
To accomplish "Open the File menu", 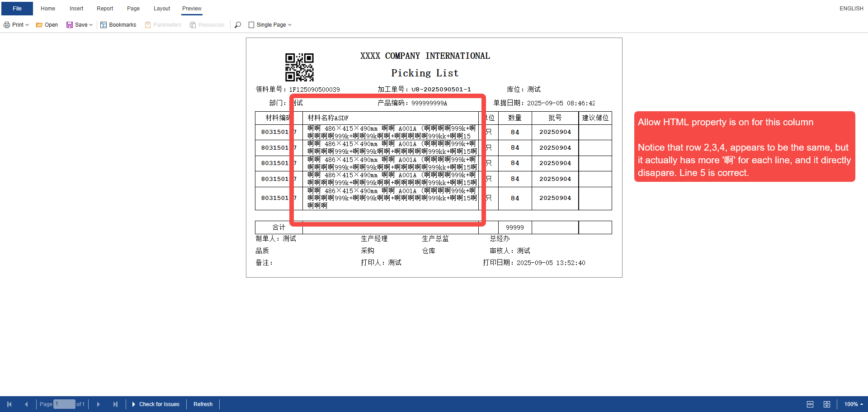I will 17,9.
